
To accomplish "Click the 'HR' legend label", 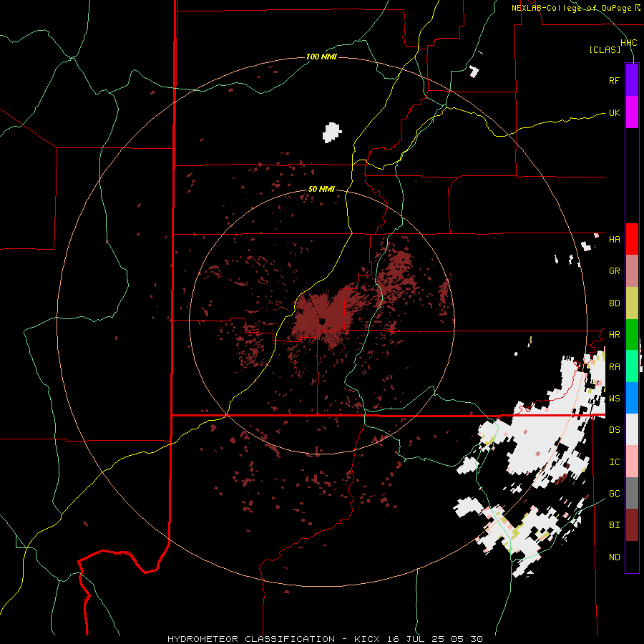I will click(614, 335).
